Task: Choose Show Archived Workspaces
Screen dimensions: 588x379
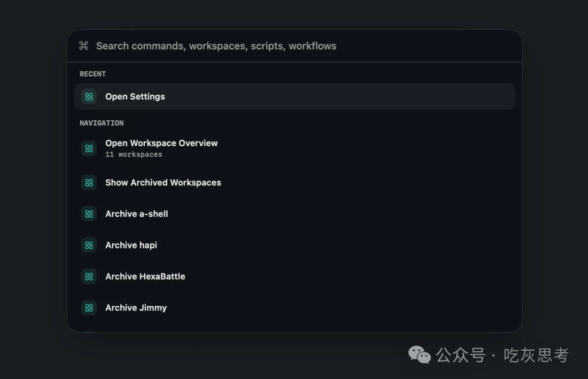Action: tap(163, 183)
